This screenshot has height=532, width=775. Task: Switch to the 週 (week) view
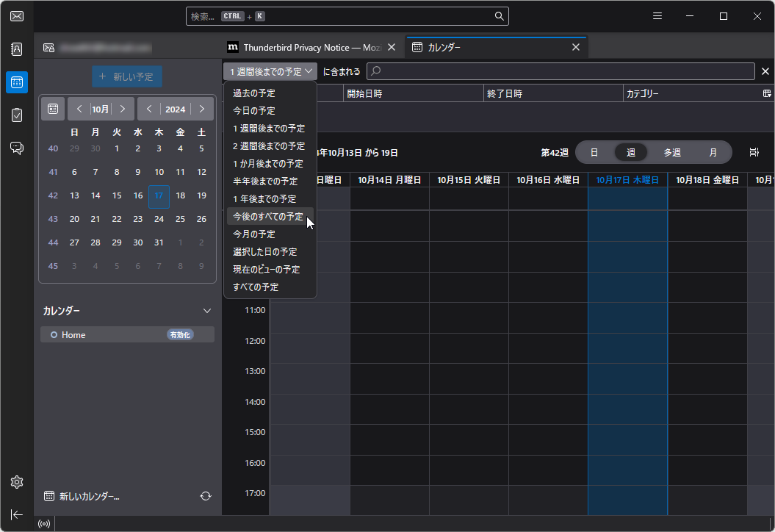tap(631, 153)
